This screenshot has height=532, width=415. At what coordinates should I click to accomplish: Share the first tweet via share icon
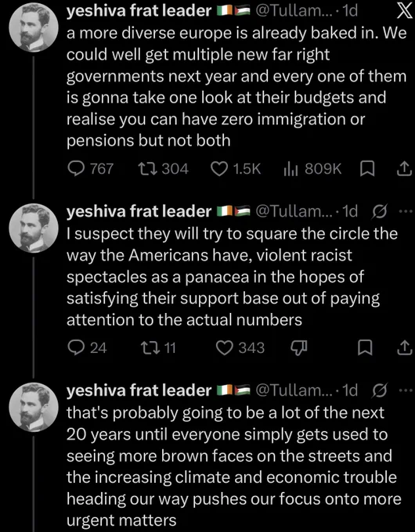[x=404, y=168]
